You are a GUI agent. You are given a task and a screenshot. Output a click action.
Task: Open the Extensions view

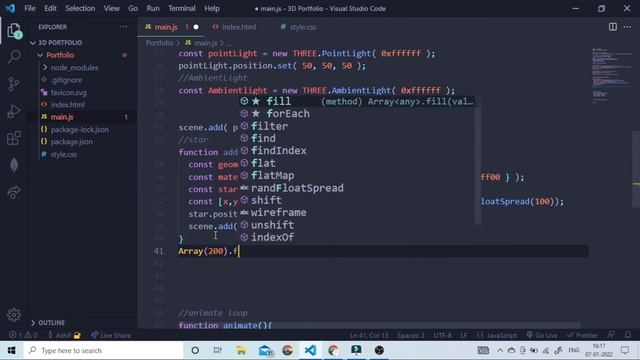[14, 138]
